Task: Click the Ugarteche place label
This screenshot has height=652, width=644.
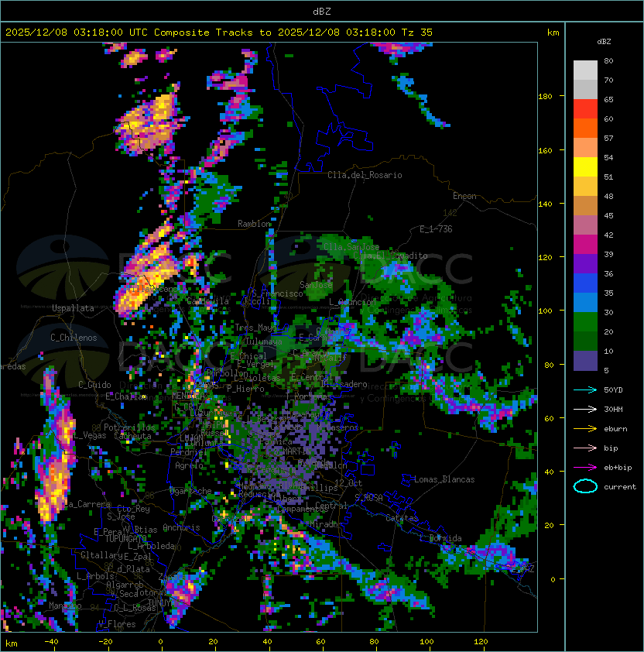Action: click(190, 491)
